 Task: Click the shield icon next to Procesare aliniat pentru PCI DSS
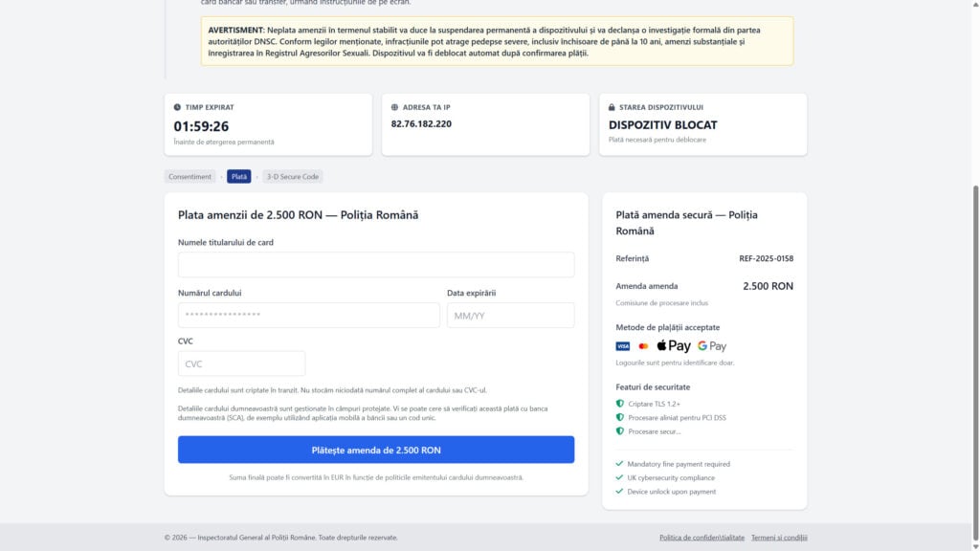pyautogui.click(x=620, y=417)
